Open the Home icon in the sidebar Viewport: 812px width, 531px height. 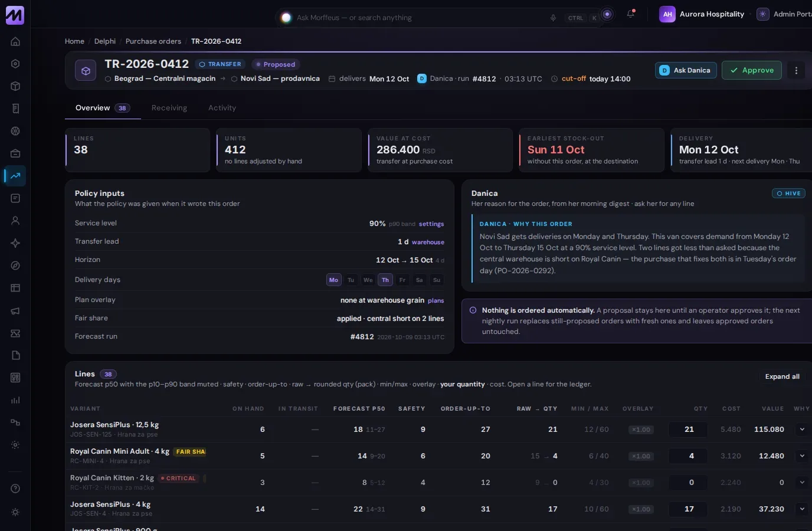point(15,41)
